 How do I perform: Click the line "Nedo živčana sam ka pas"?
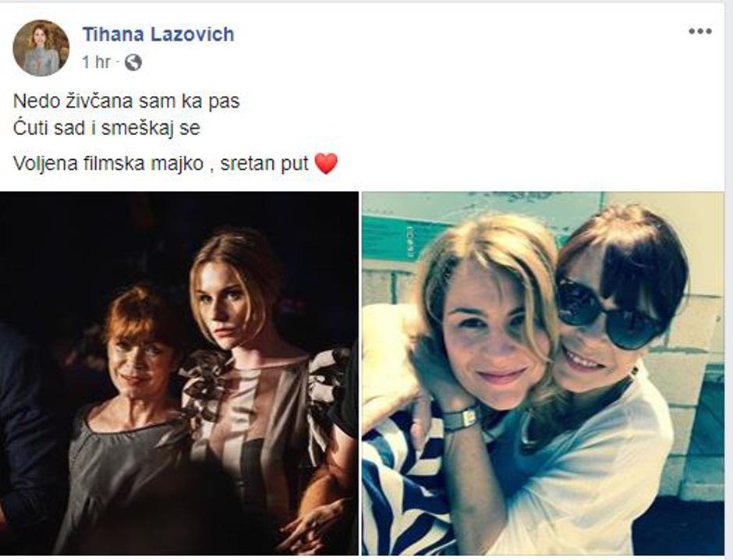click(x=126, y=101)
